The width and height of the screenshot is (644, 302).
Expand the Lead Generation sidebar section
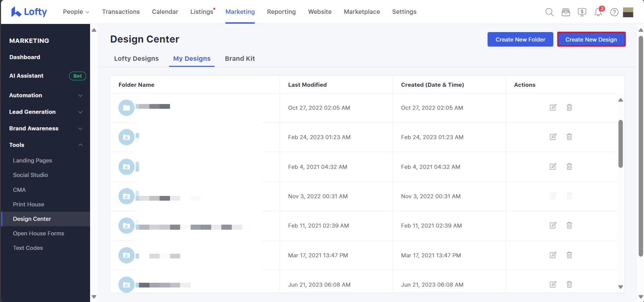tap(80, 112)
